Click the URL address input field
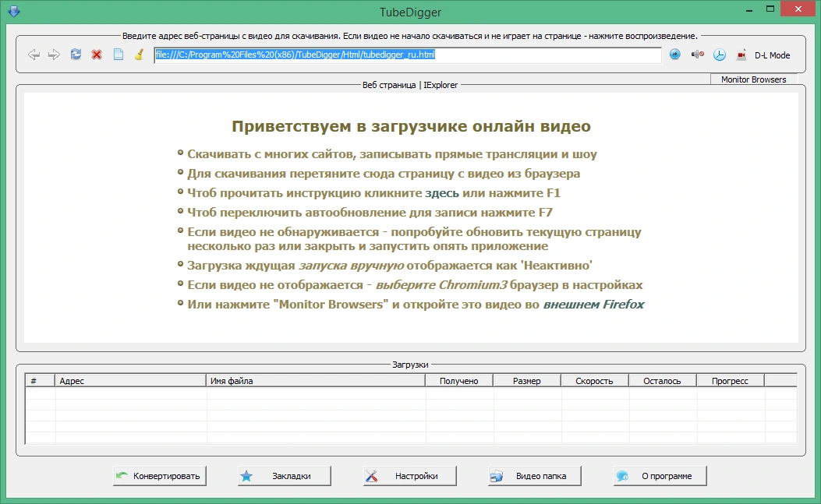Viewport: 821px width, 504px height. tap(407, 55)
